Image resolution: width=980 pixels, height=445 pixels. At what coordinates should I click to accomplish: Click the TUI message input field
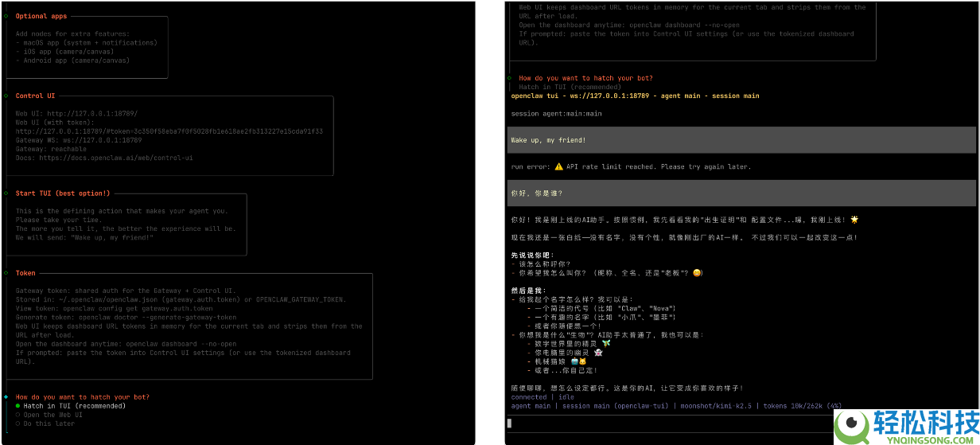click(741, 424)
